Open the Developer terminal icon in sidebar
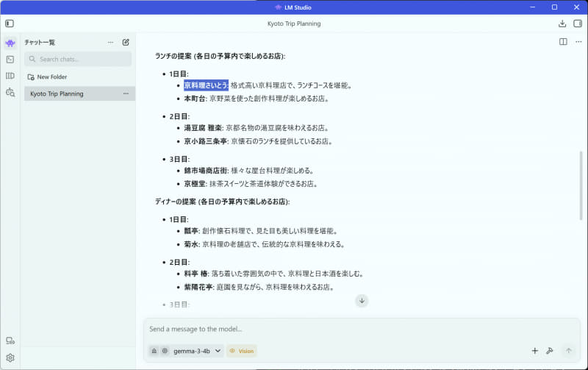This screenshot has height=370, width=588. point(10,60)
